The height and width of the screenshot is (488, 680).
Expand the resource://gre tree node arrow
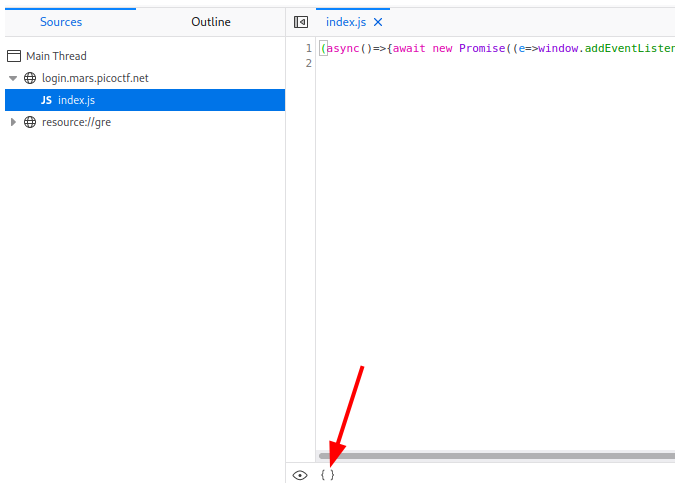click(13, 122)
